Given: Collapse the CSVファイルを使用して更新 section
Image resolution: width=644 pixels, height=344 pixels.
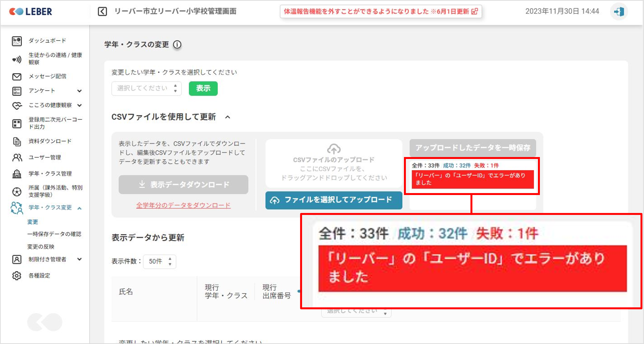Looking at the screenshot, I should pos(228,117).
